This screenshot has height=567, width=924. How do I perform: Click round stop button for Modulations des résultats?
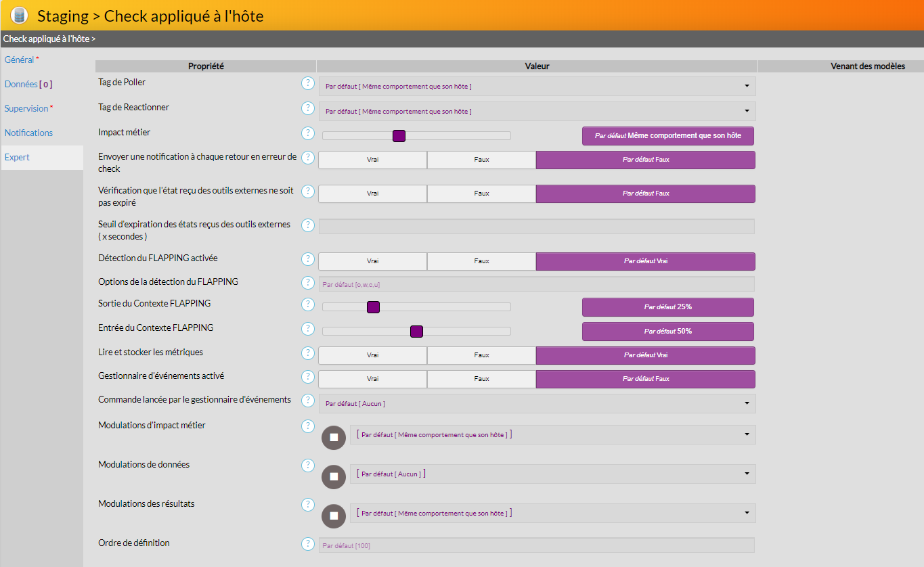pyautogui.click(x=334, y=516)
